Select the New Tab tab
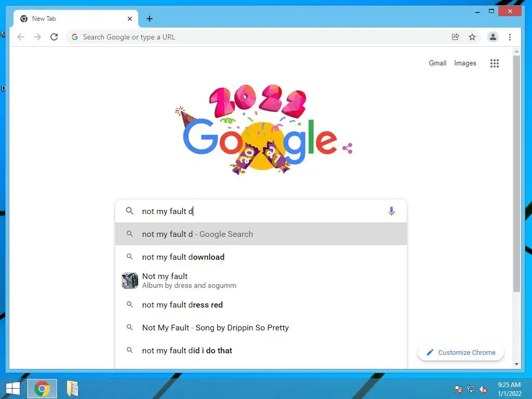The width and height of the screenshot is (532, 399). pyautogui.click(x=76, y=19)
